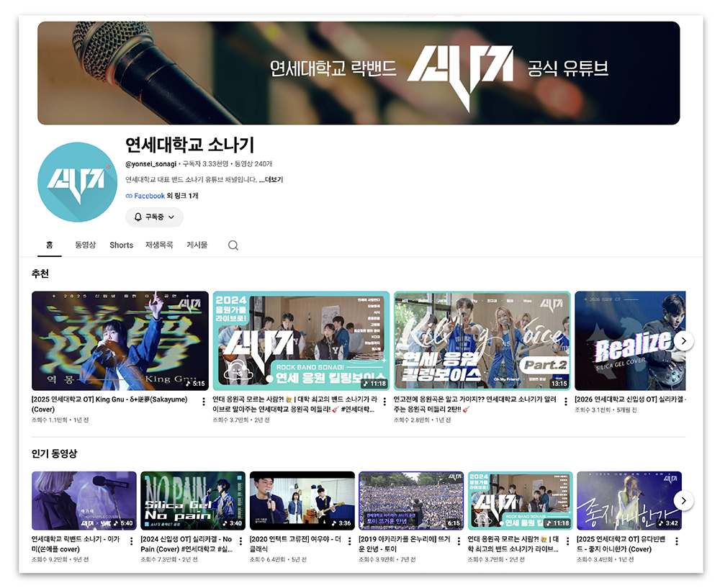Open title [2024 신입생 OT] 실리카겔 - No Pain
This screenshot has width=720, height=588.
[186, 544]
